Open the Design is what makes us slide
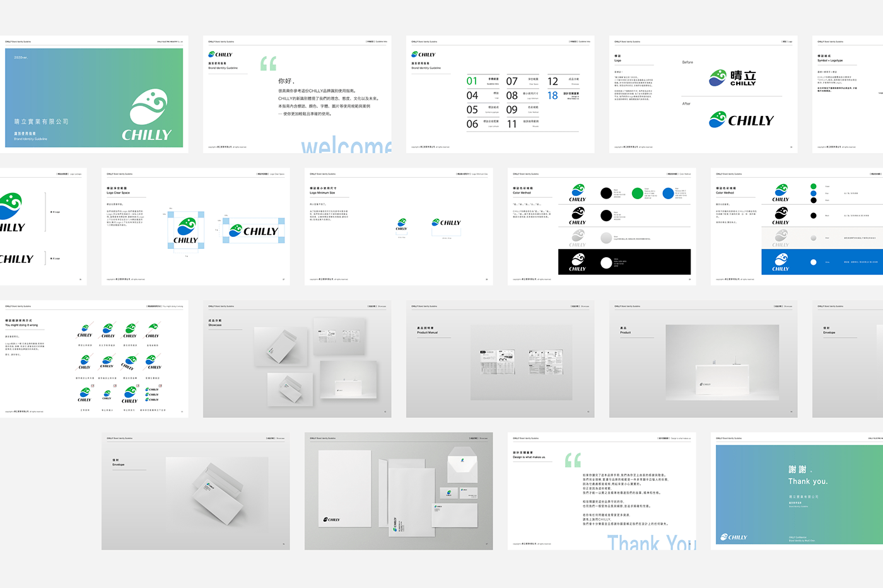This screenshot has height=588, width=883. (602, 491)
